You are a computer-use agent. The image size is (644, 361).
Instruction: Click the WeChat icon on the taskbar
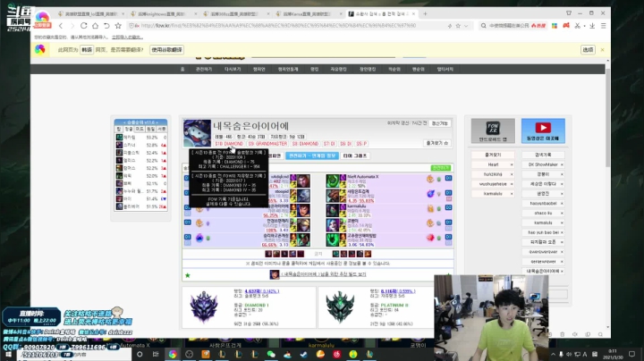pos(271,355)
